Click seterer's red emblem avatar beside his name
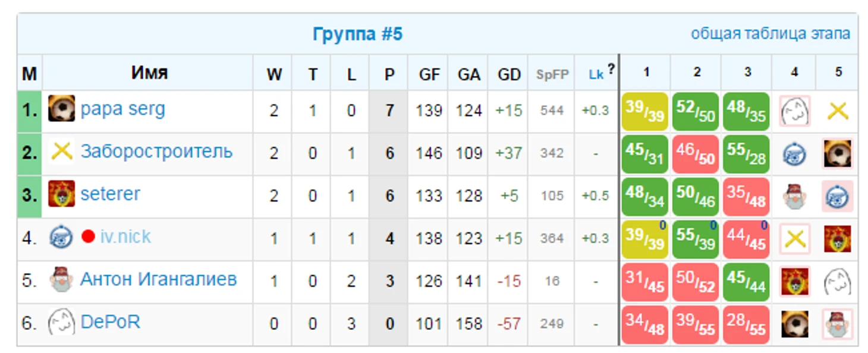This screenshot has height=353, width=868. point(61,194)
